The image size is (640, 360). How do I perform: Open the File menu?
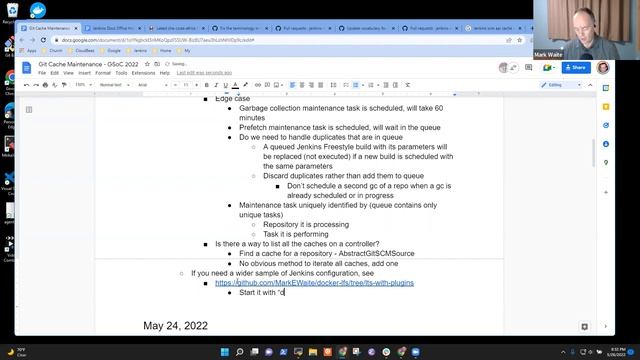[x=42, y=73]
